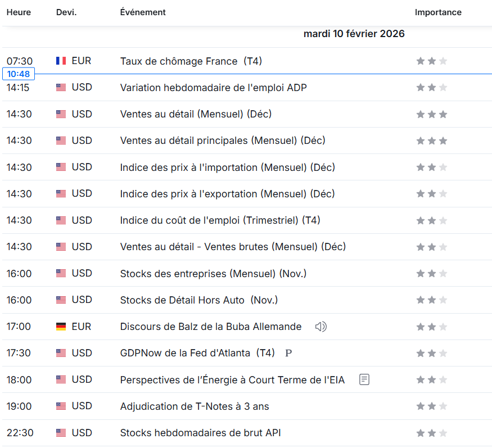Click importance stars for Stocks hebdomadaires de brut API
This screenshot has height=448, width=492.
click(431, 433)
